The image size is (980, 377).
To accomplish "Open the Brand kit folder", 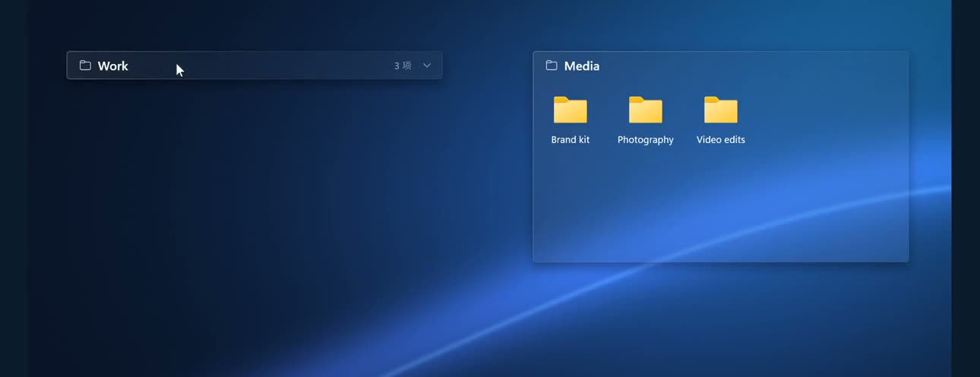I will pyautogui.click(x=571, y=109).
